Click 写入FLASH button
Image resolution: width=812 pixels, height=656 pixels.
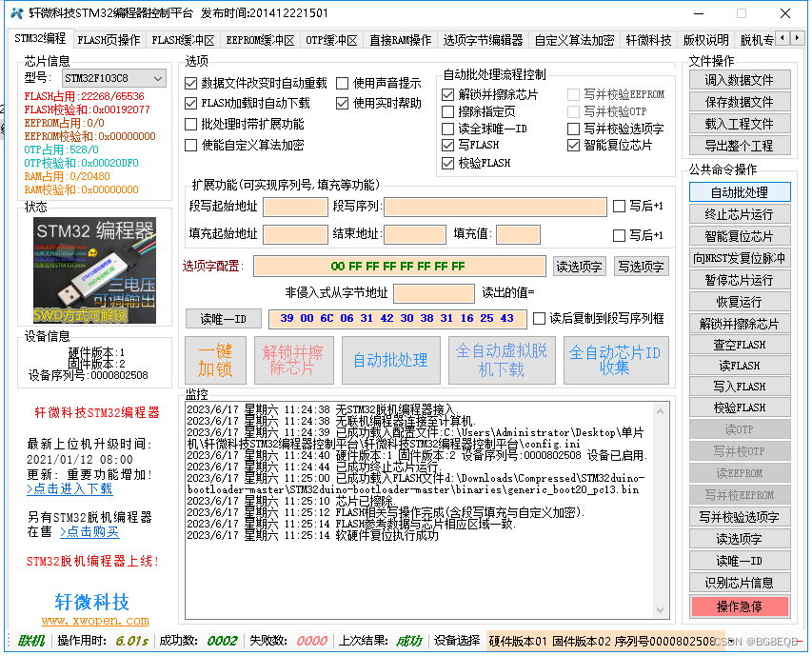[x=740, y=387]
